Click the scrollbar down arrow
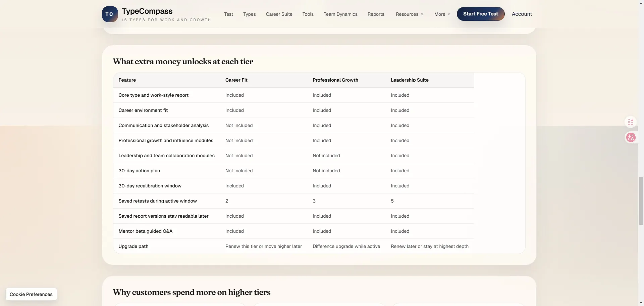 pyautogui.click(x=641, y=303)
